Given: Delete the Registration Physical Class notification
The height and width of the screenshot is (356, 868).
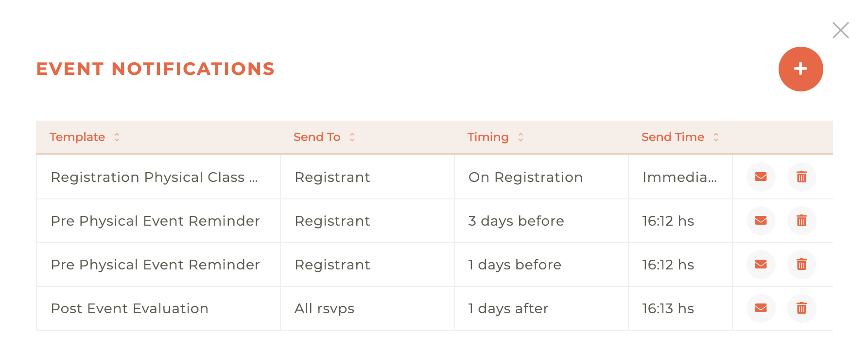Looking at the screenshot, I should (x=801, y=177).
